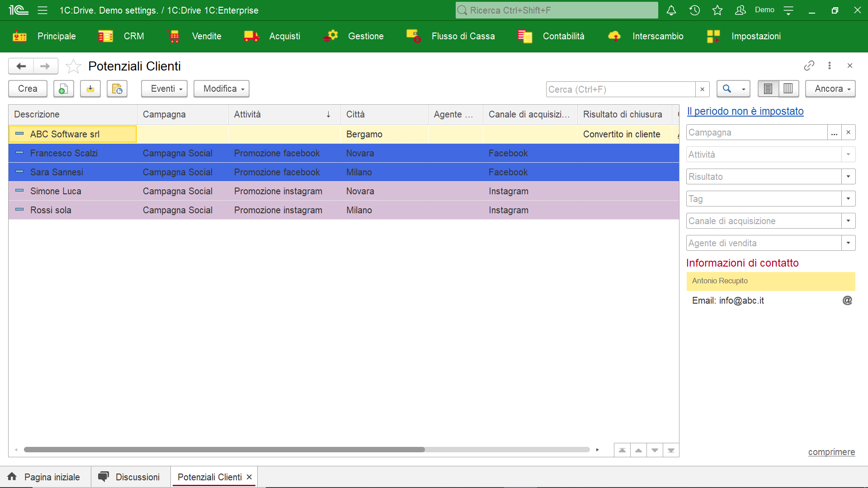This screenshot has height=488, width=868.
Task: Click the 1C logo icon
Action: tap(19, 10)
